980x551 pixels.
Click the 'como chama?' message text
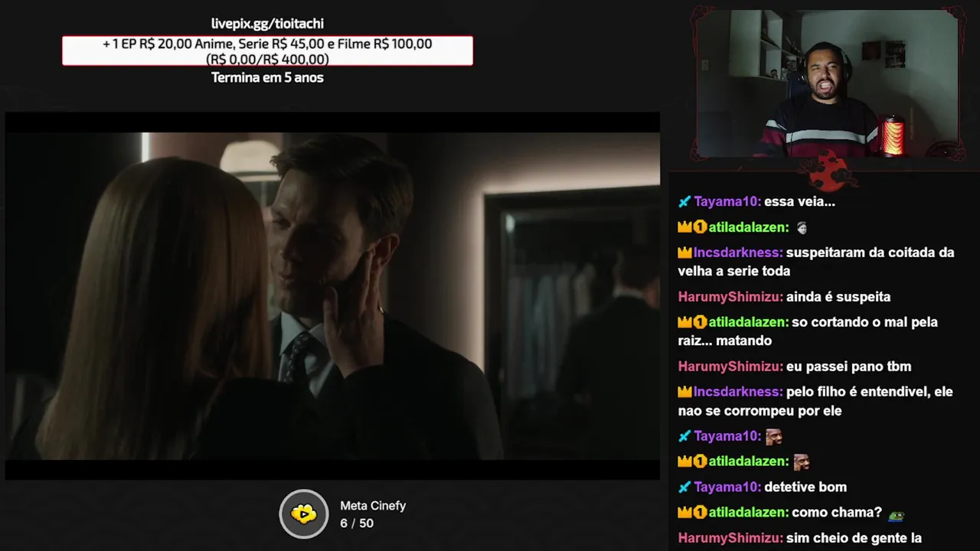(837, 513)
